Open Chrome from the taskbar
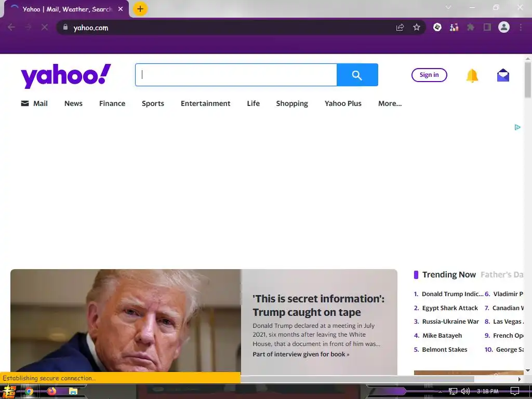Viewport: 532px width, 399px height. click(29, 392)
